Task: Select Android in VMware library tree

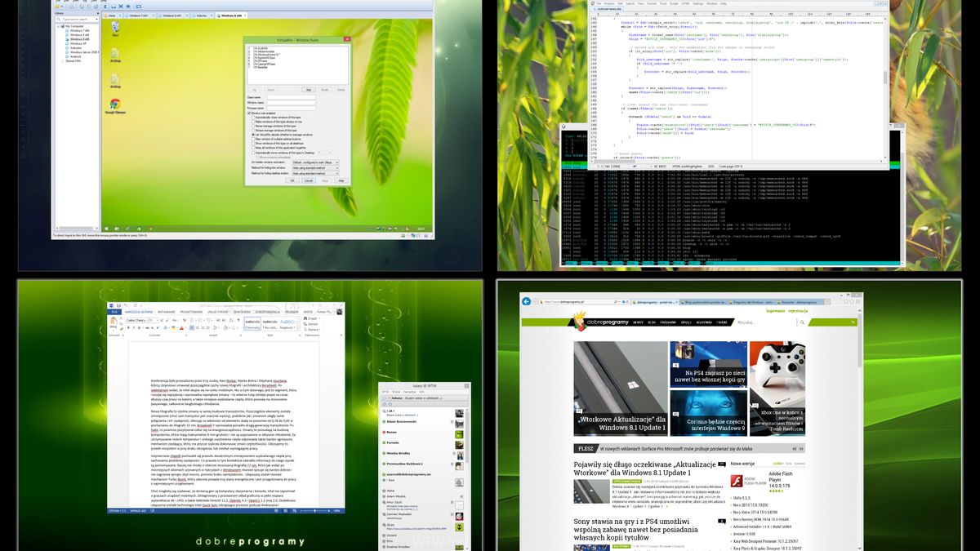Action: click(75, 56)
